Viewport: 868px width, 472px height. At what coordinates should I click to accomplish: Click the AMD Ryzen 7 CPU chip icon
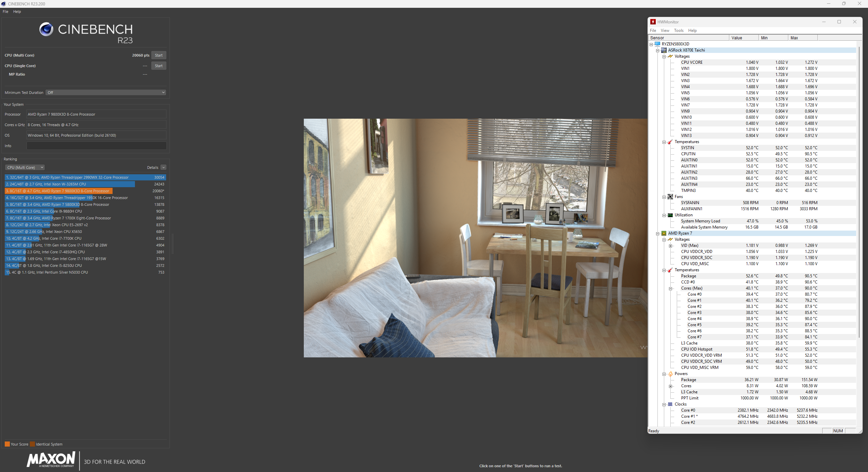(664, 233)
